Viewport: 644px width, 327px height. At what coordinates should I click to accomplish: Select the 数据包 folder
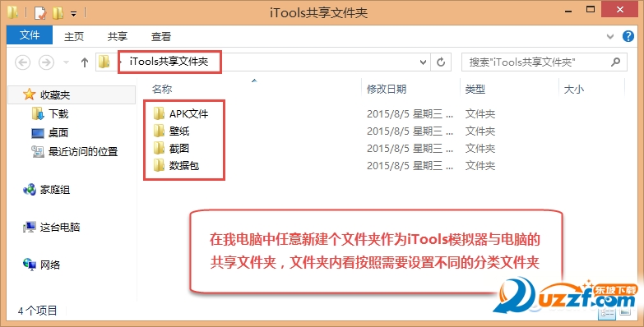coord(184,165)
